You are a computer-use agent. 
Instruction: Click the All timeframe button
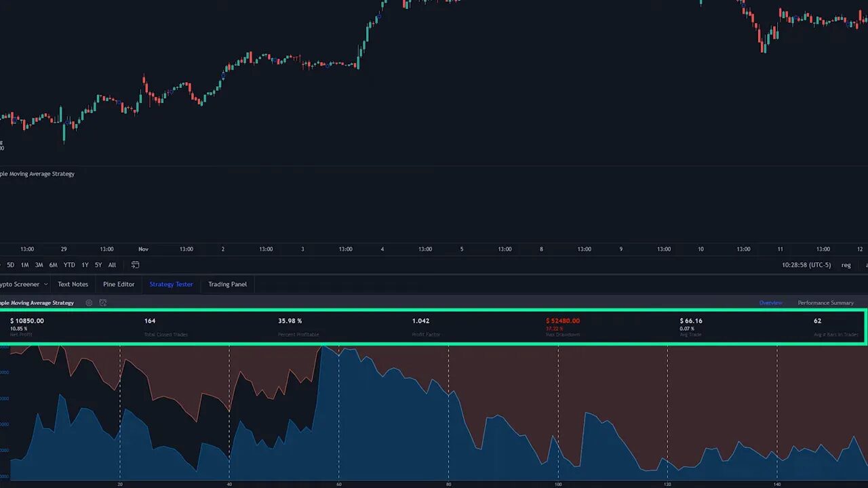(x=112, y=264)
